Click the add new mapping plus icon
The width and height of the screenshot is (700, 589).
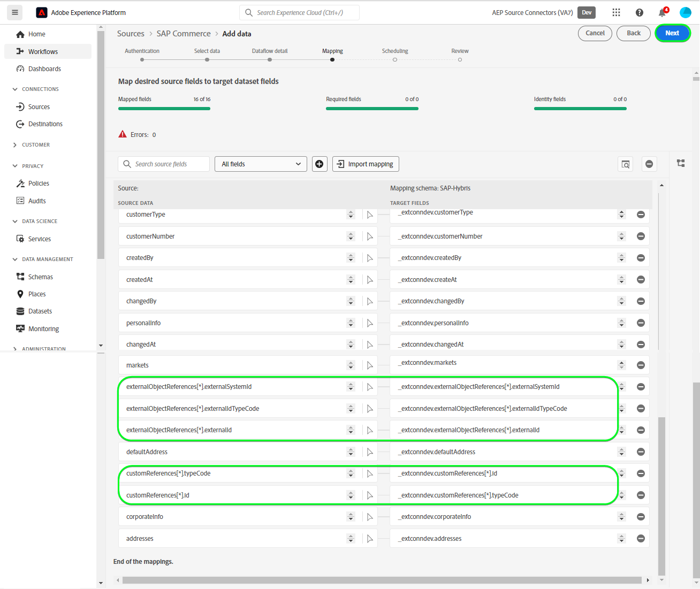tap(319, 164)
